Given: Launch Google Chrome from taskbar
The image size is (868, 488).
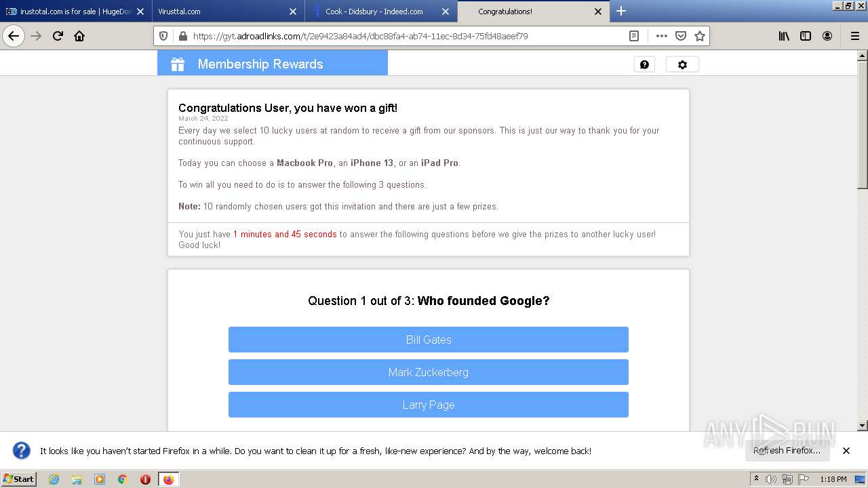Looking at the screenshot, I should [x=123, y=479].
